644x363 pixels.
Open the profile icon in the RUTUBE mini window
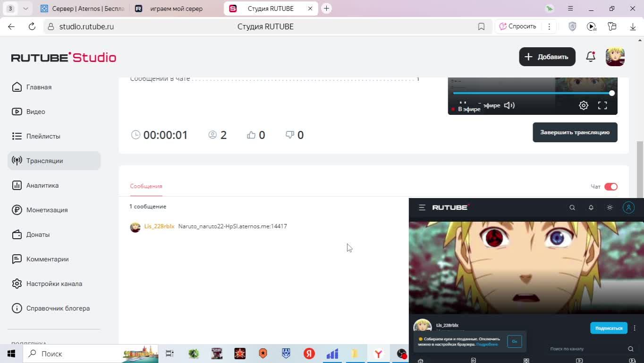click(628, 207)
